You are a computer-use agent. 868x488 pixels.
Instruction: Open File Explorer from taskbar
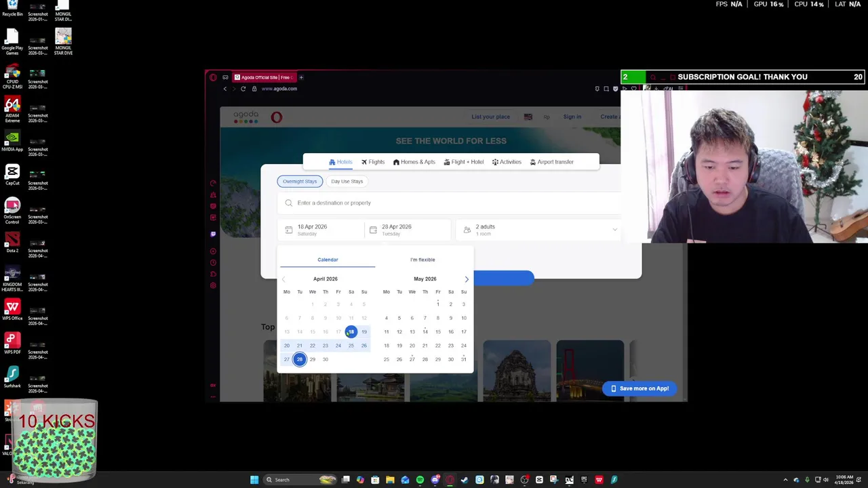390,480
